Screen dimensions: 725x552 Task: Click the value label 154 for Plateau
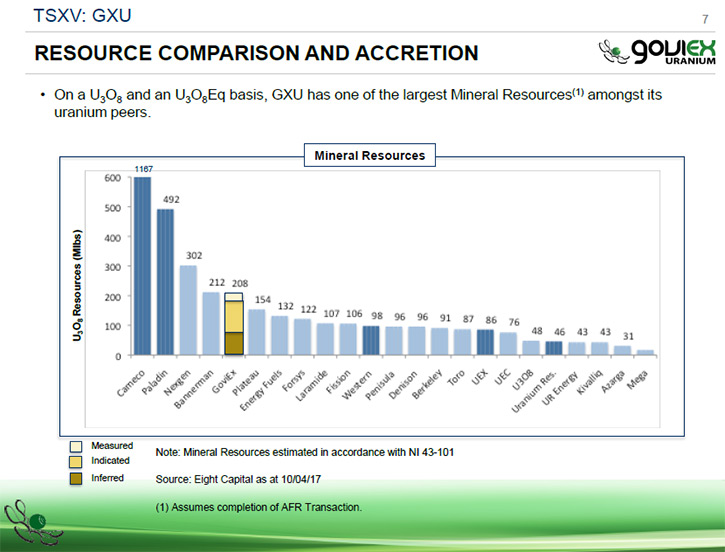(263, 300)
